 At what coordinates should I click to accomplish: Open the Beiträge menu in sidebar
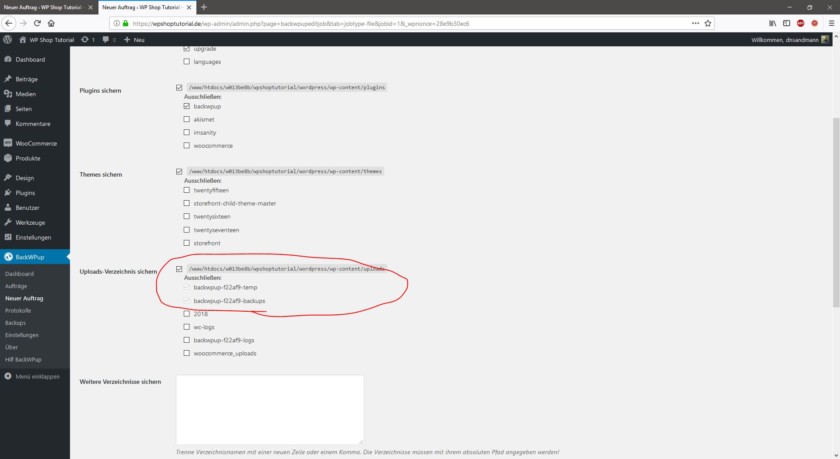(x=26, y=78)
